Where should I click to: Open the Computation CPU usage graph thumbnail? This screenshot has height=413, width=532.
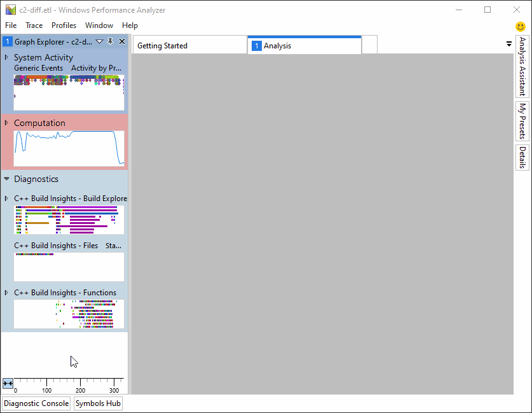pyautogui.click(x=68, y=148)
